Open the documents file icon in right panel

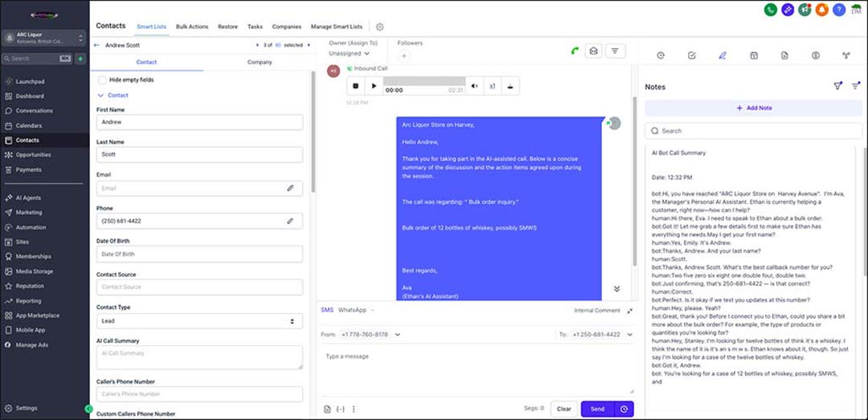784,56
